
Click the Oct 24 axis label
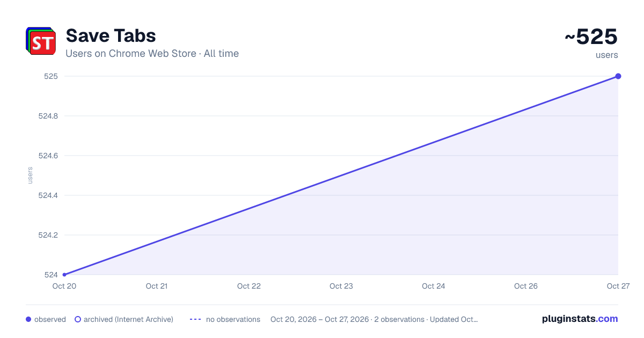[434, 286]
